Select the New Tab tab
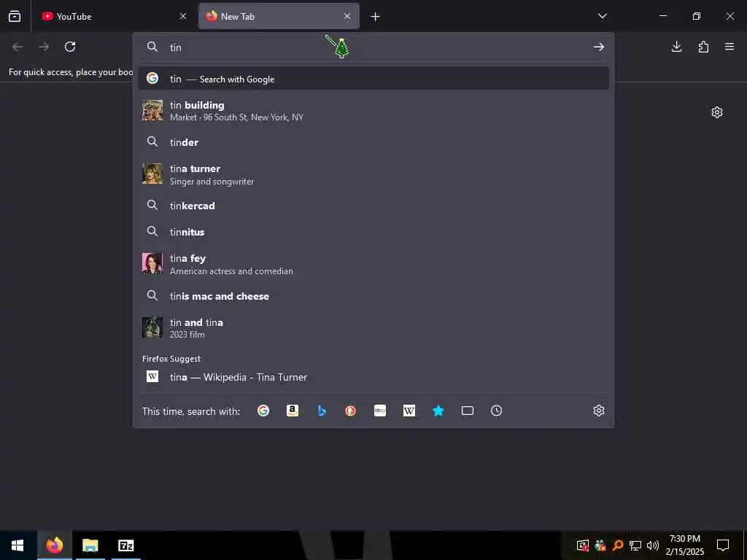Image resolution: width=747 pixels, height=560 pixels. 279,16
